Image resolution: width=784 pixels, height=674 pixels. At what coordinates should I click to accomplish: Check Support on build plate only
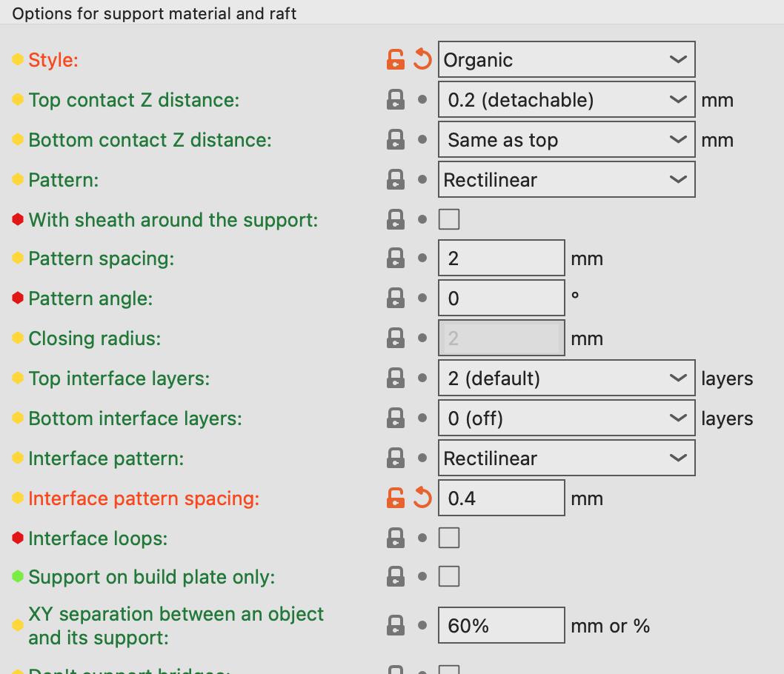click(x=449, y=576)
